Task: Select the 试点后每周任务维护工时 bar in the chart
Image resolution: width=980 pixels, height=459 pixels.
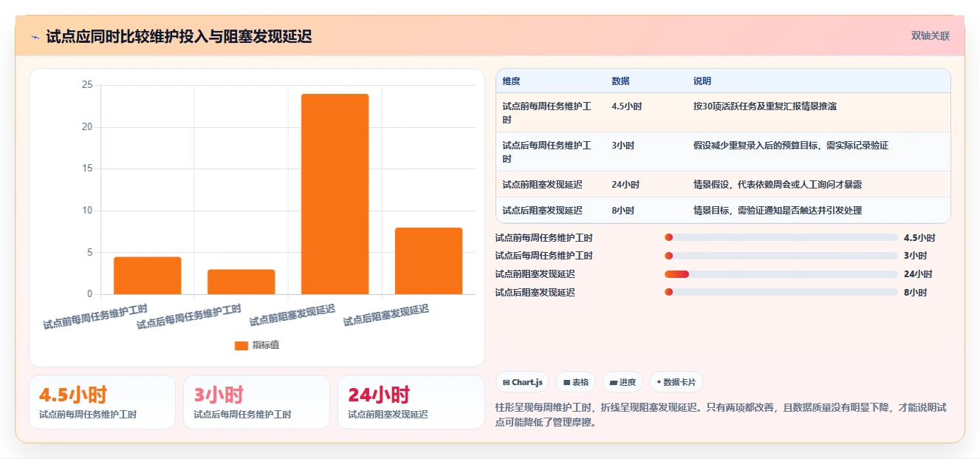Action: 241,282
